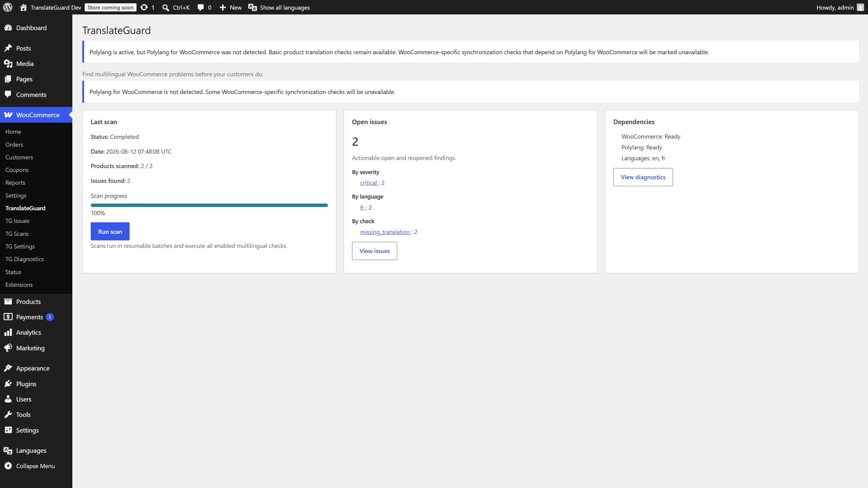Click the Media icon in sidebar

pyautogui.click(x=8, y=64)
